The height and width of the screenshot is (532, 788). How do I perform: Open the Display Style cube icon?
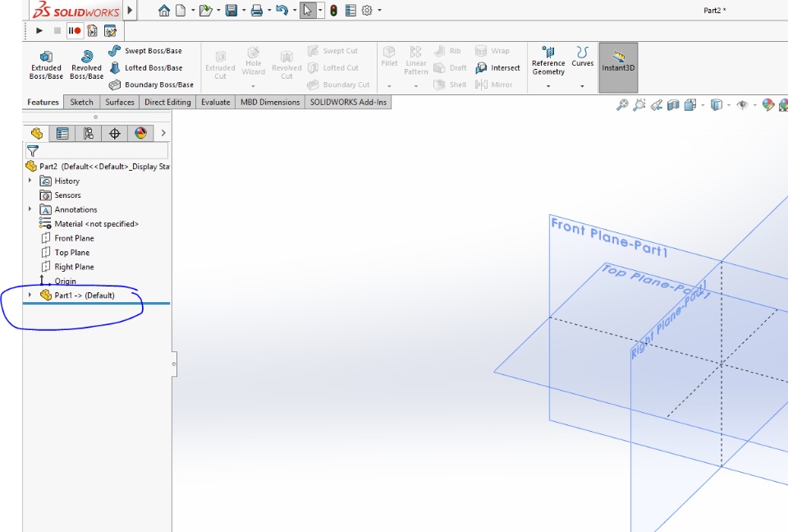(x=716, y=104)
